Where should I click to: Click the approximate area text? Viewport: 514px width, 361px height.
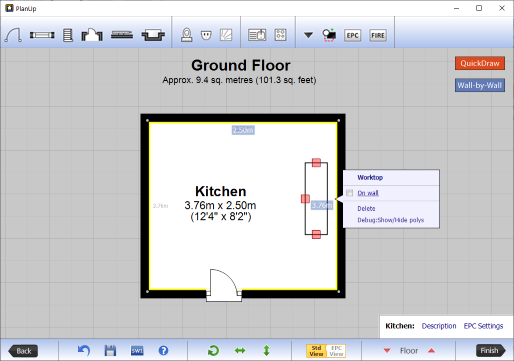coord(239,80)
